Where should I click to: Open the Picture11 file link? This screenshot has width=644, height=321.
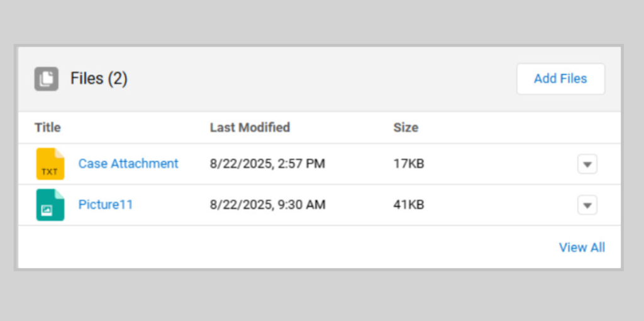(x=105, y=204)
